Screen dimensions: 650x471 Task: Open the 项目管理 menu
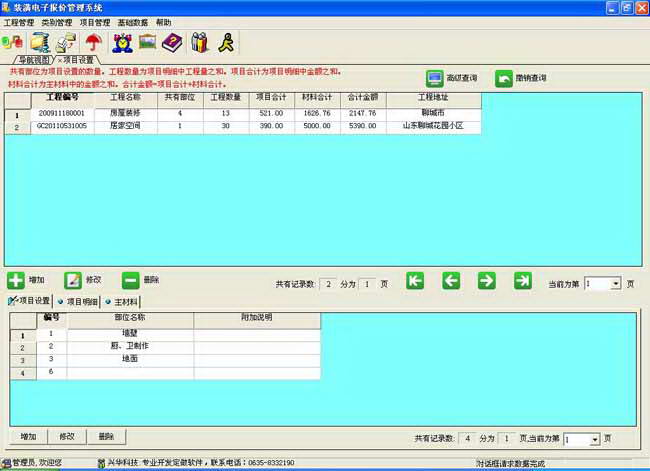point(95,22)
